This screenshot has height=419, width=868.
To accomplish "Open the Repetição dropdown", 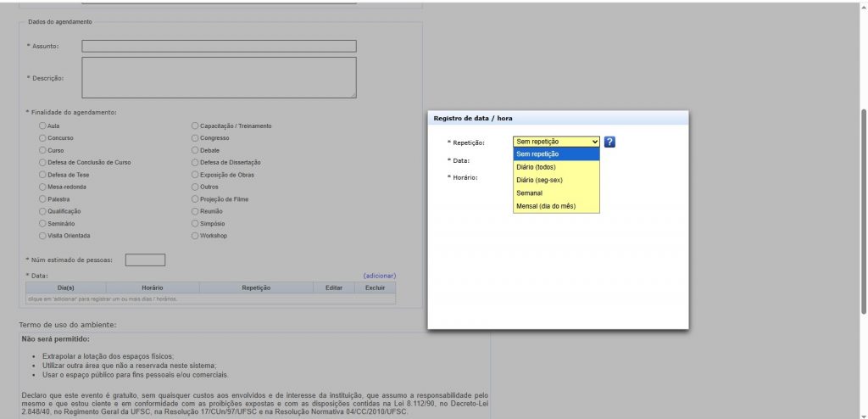I will 556,142.
